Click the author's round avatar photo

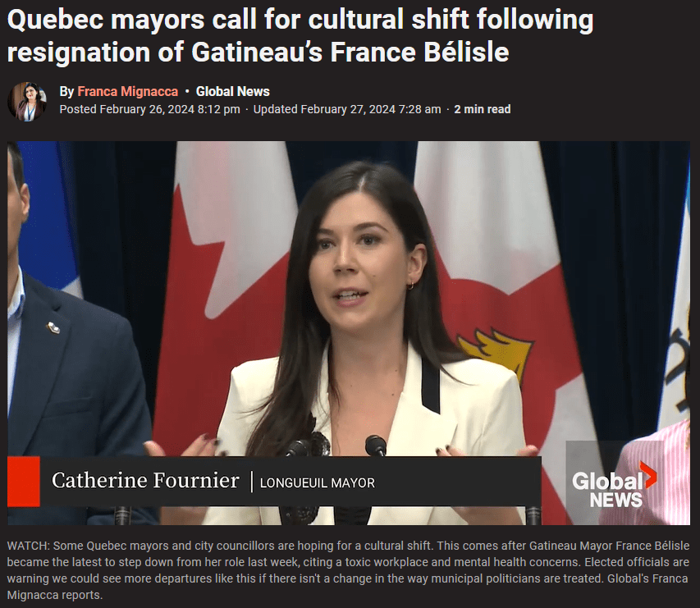27,102
